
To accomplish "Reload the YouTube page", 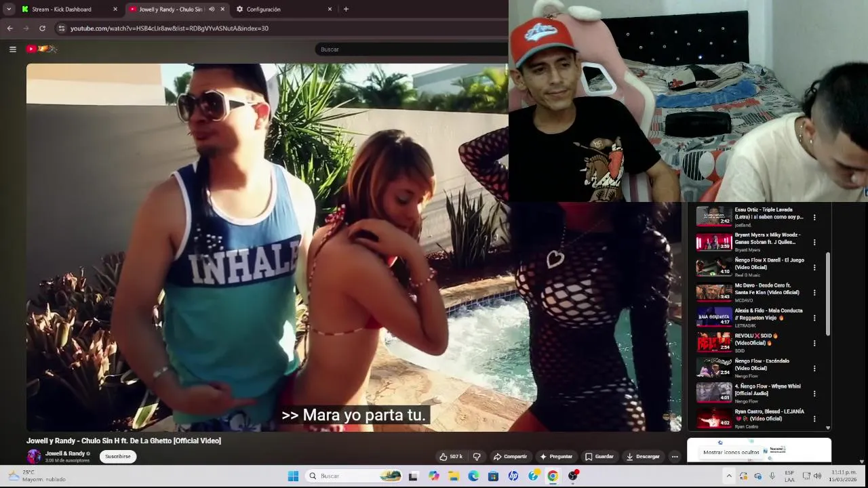I will pos(42,28).
